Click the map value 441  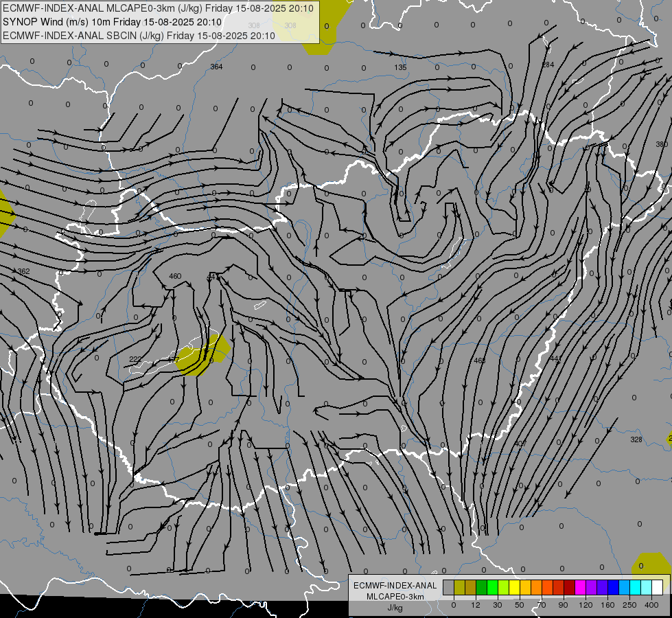point(555,358)
